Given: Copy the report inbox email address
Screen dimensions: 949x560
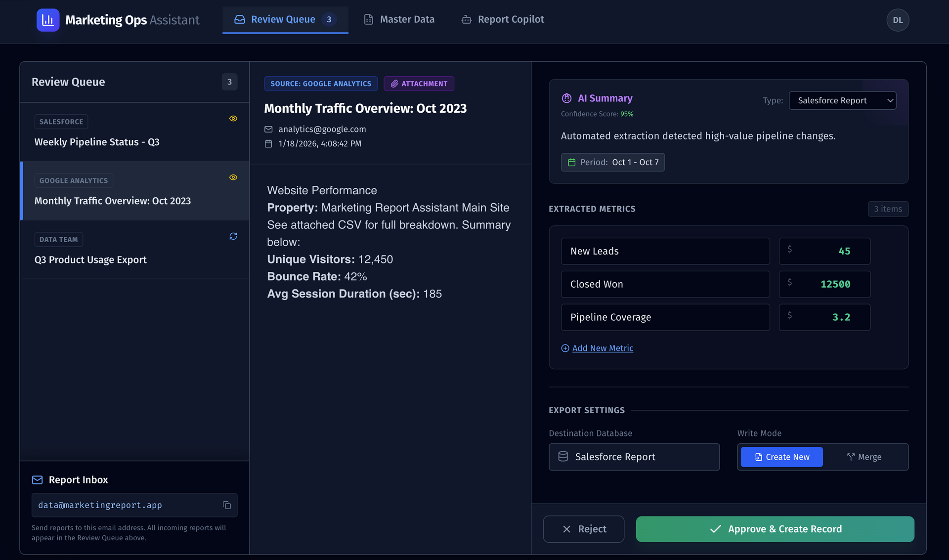Looking at the screenshot, I should pyautogui.click(x=227, y=505).
